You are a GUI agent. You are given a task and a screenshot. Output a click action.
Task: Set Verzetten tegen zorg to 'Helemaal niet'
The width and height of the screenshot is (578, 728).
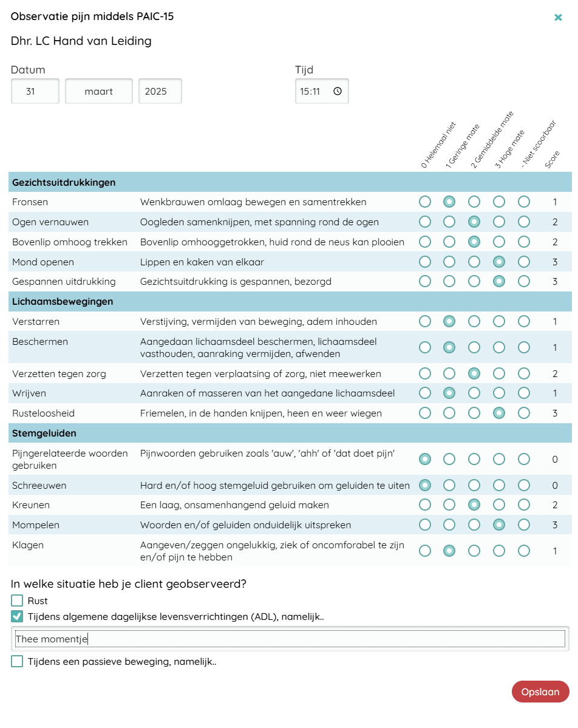[425, 373]
